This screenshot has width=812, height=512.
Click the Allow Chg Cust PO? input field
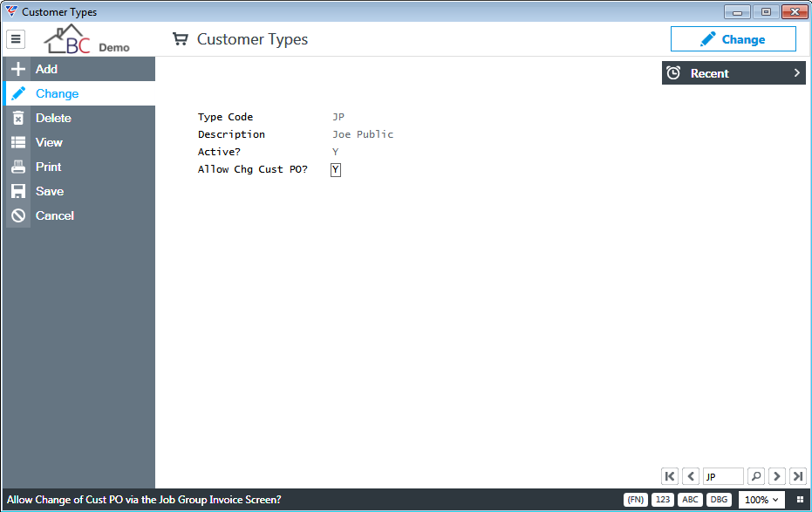click(x=336, y=169)
